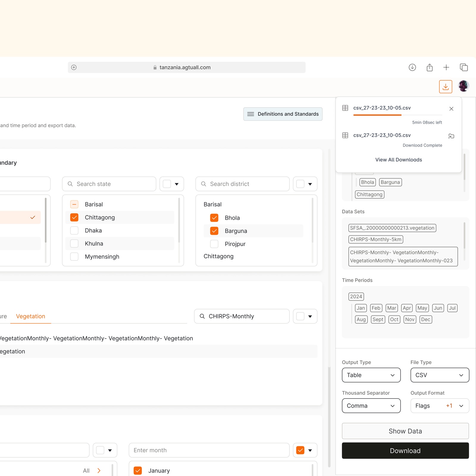Check the Khulna checkbox
476x476 pixels.
74,244
